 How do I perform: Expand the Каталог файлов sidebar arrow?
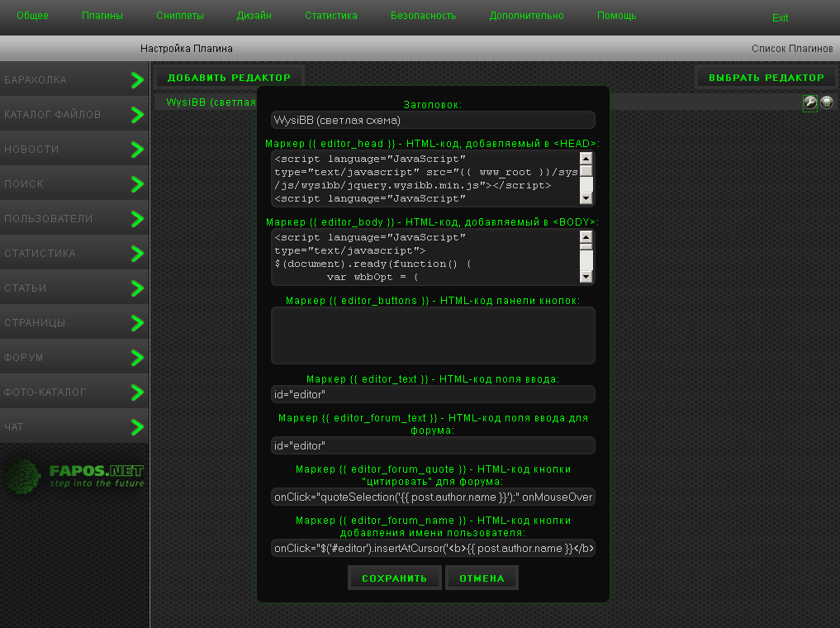(138, 115)
